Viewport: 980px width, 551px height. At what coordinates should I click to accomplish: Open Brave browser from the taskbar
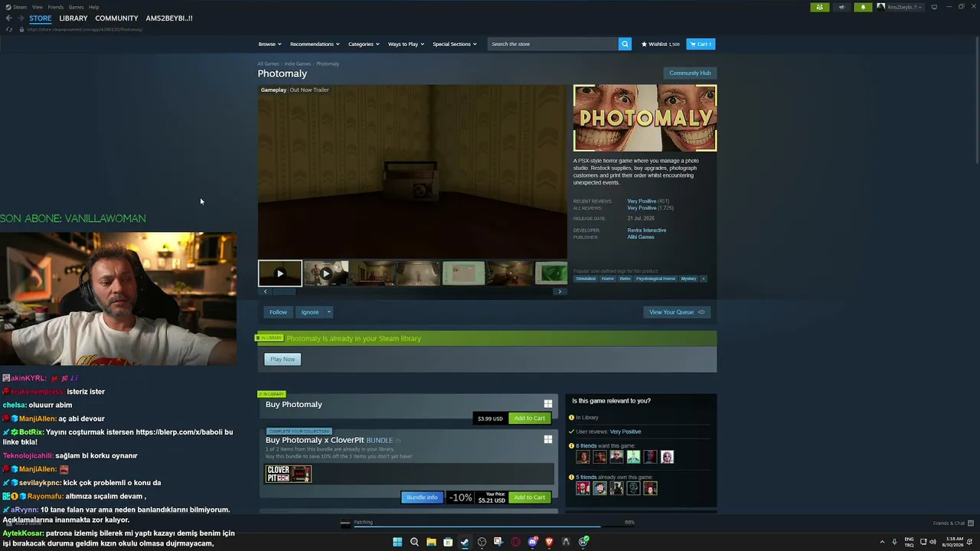click(x=549, y=542)
